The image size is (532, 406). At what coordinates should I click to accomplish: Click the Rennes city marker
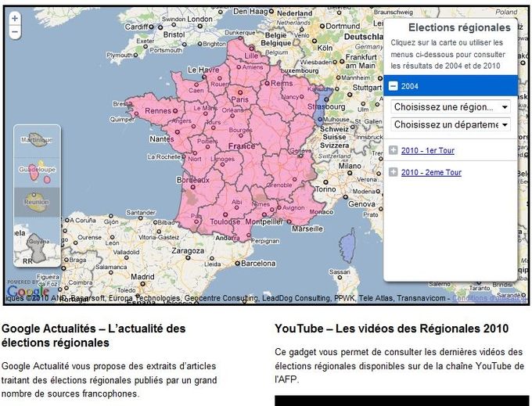pyautogui.click(x=175, y=110)
